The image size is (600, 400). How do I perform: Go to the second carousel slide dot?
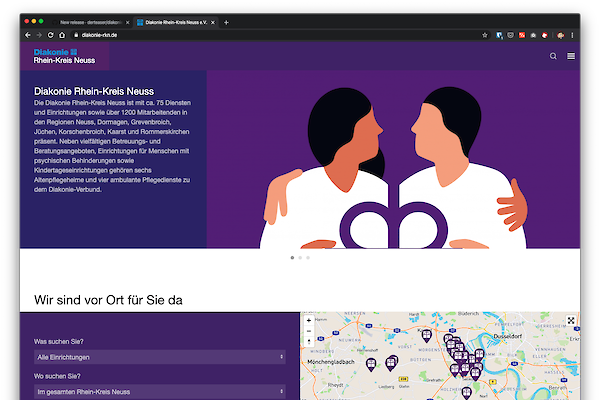click(301, 258)
